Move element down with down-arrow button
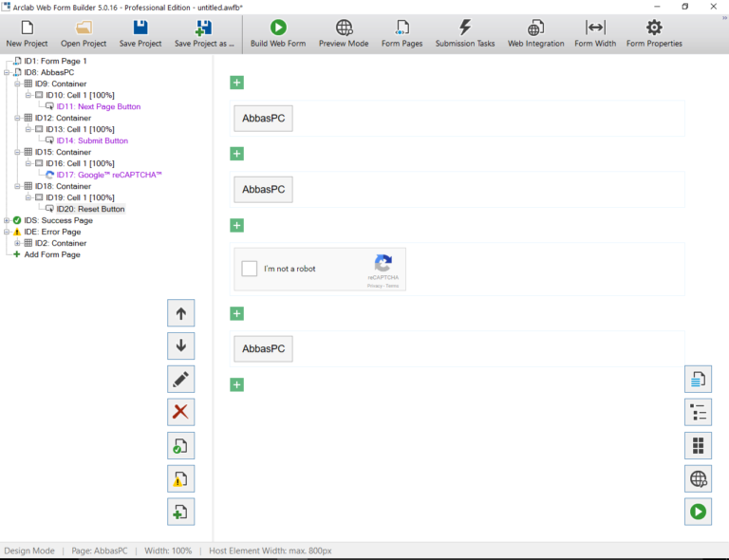The image size is (729, 560). (x=181, y=345)
